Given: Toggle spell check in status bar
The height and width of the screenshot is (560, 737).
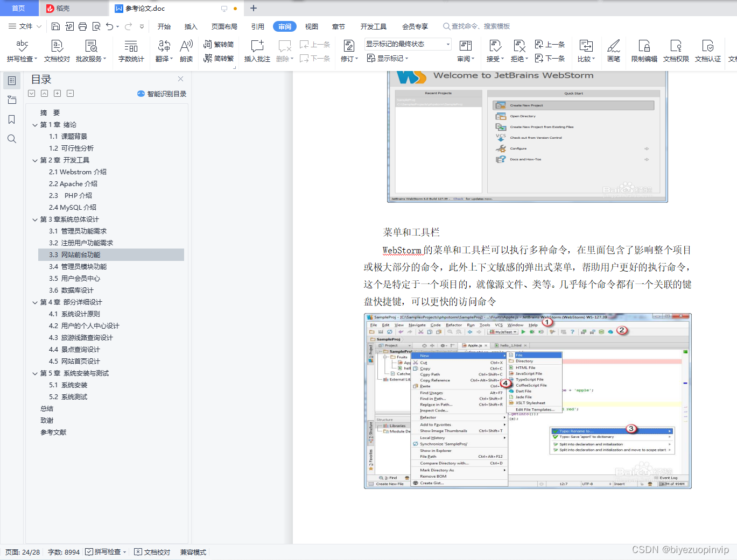Looking at the screenshot, I should coord(106,552).
